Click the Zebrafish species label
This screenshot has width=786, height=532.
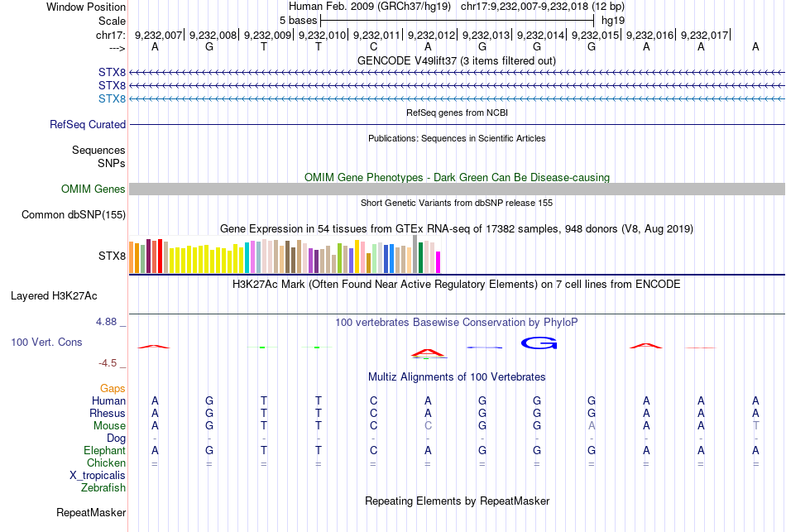pyautogui.click(x=103, y=487)
